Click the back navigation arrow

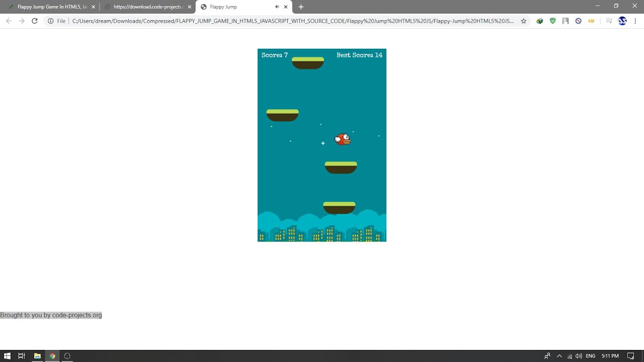coord(9,21)
